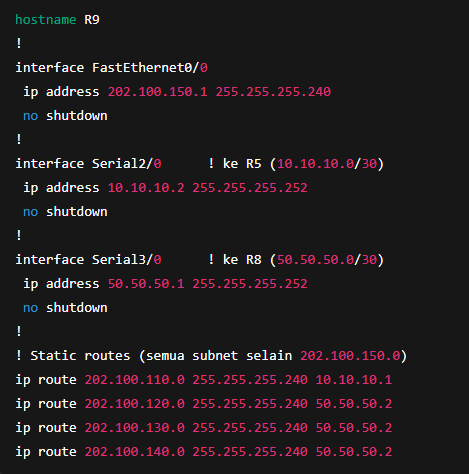Click next-hop '50.50.50.2' on the 202.100.120.0 route
469x474 pixels.
(x=354, y=404)
